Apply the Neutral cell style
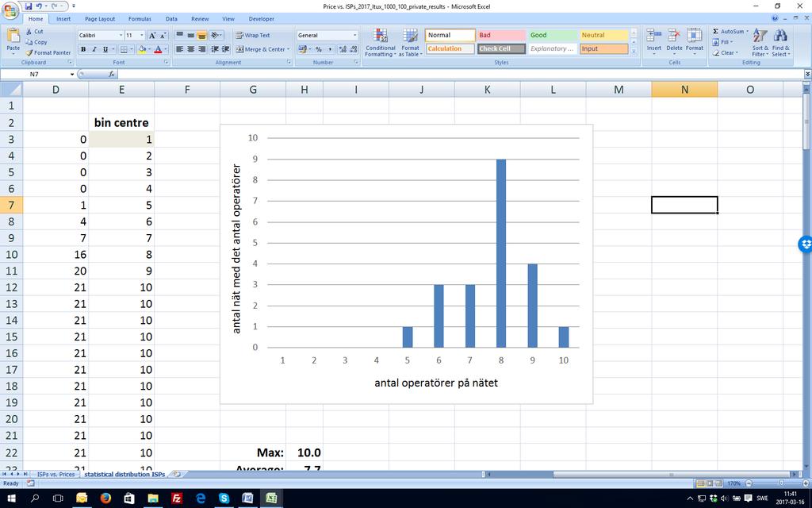Image resolution: width=812 pixels, height=508 pixels. (x=603, y=35)
